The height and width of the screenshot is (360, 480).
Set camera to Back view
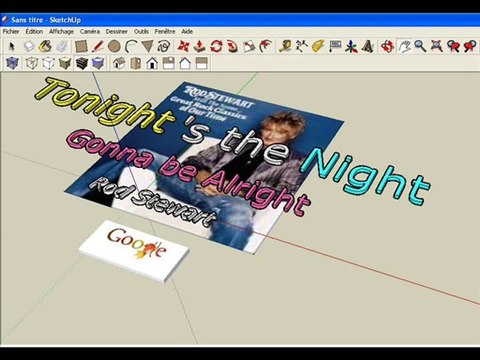coord(185,63)
